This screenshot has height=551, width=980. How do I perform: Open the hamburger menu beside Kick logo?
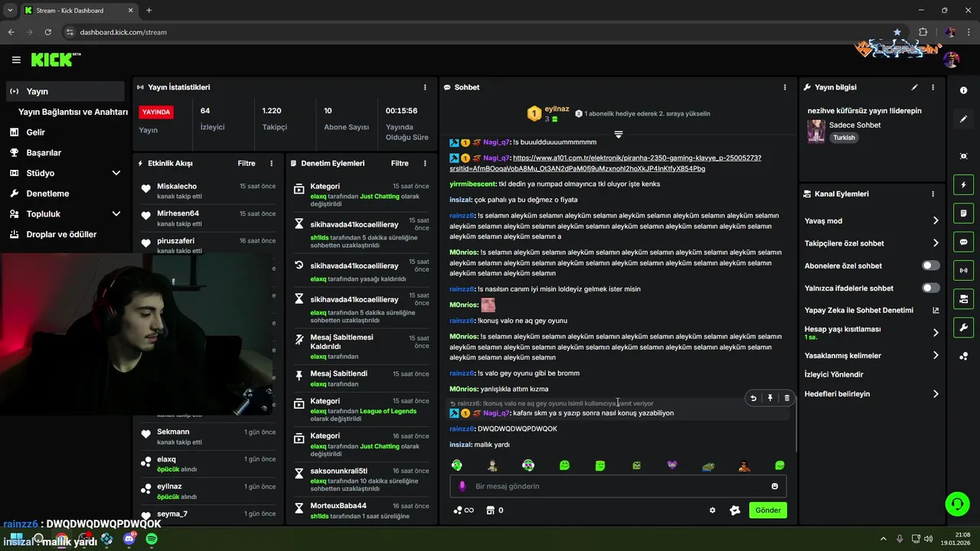pos(16,60)
